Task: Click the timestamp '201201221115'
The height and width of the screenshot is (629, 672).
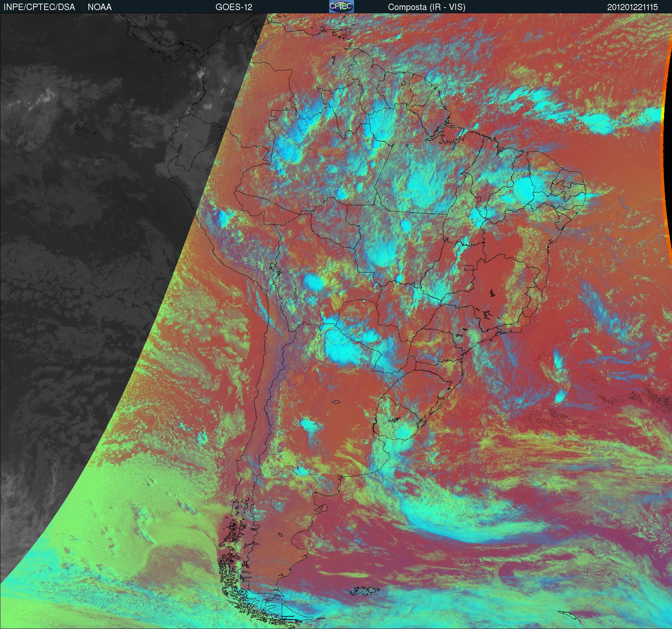Action: tap(633, 7)
